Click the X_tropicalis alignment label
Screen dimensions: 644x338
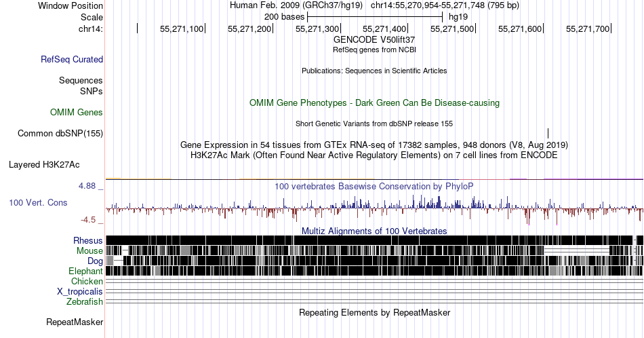point(80,292)
